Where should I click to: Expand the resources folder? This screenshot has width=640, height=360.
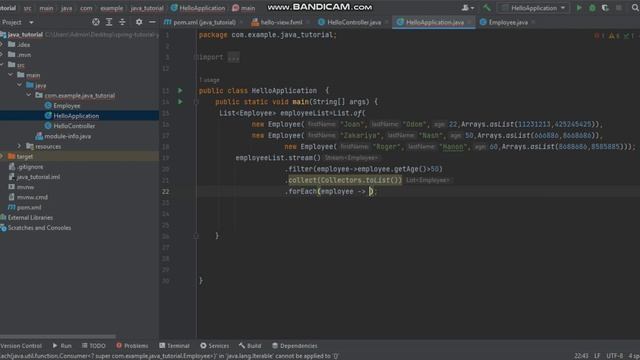[19, 146]
